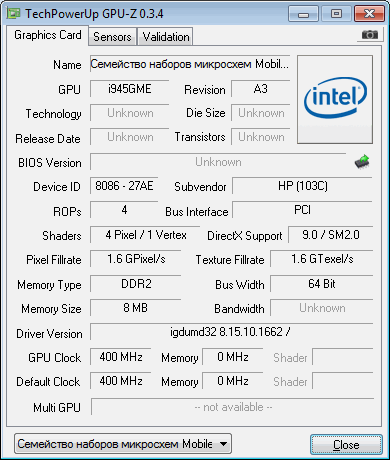
Task: Click the GPU-Z title bar app icon
Action: (14, 13)
